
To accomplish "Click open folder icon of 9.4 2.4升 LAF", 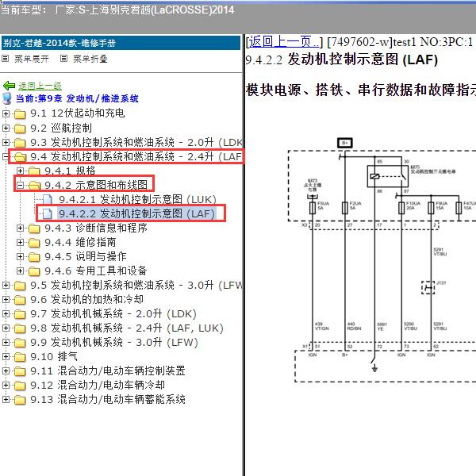I will tap(20, 157).
